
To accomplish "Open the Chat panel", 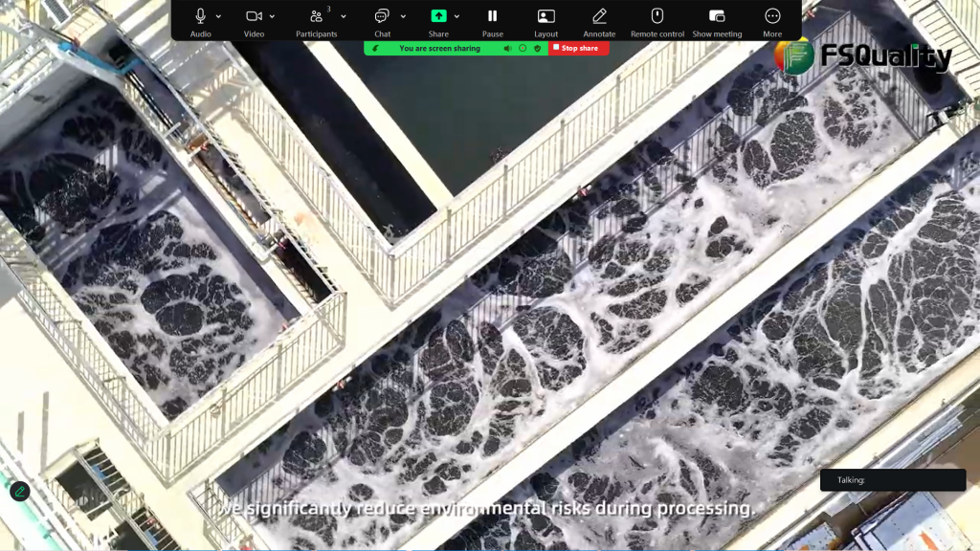I will (x=382, y=16).
